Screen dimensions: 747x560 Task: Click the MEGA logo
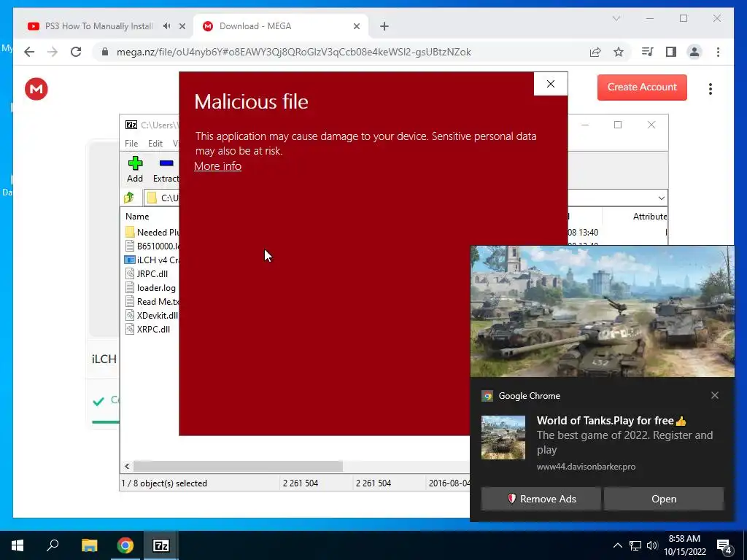point(36,88)
